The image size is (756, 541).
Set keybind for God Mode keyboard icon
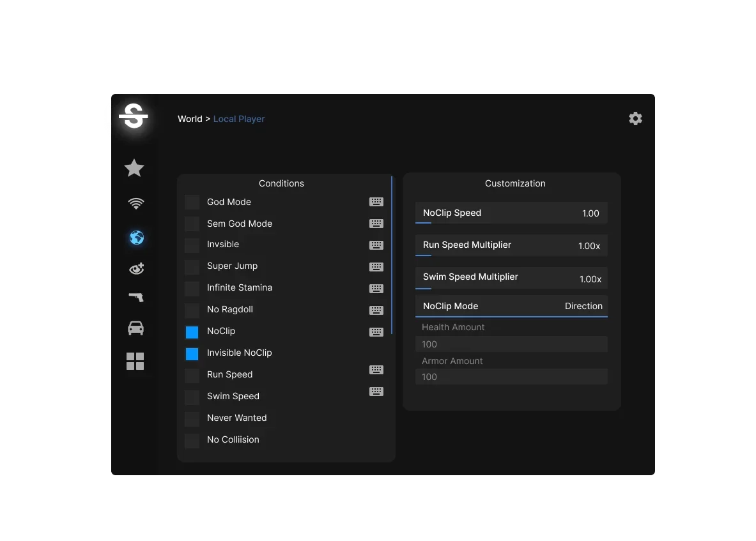(376, 202)
